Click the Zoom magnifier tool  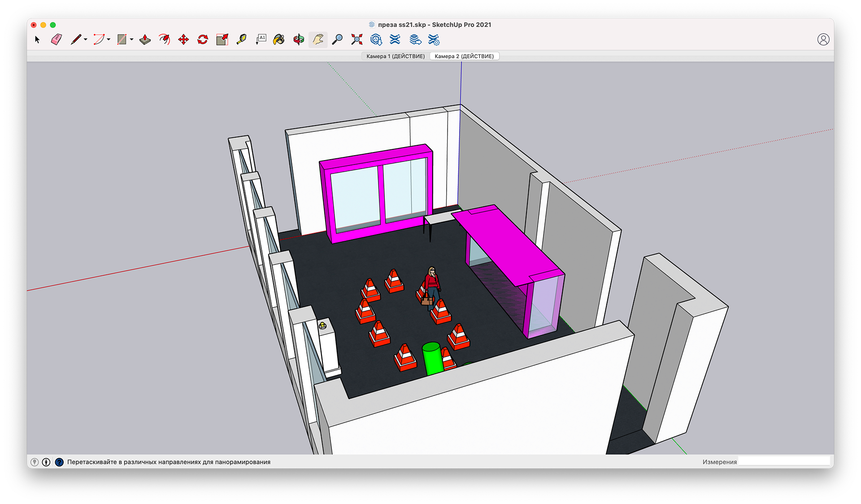(337, 40)
